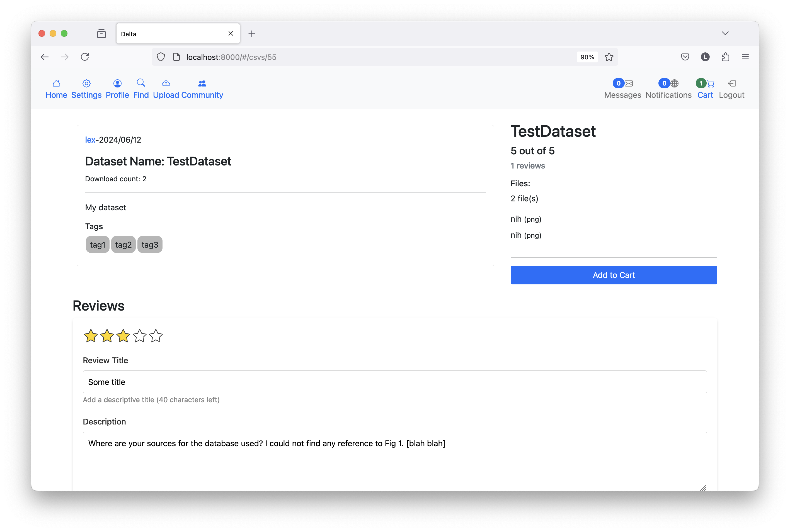Click the Logout icon

pyautogui.click(x=732, y=84)
